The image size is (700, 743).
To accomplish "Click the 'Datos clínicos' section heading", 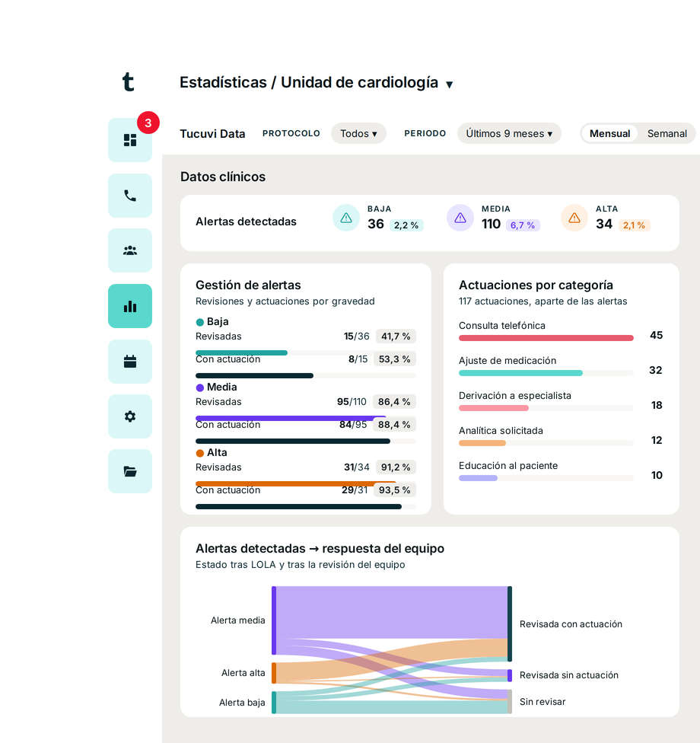I will (223, 177).
